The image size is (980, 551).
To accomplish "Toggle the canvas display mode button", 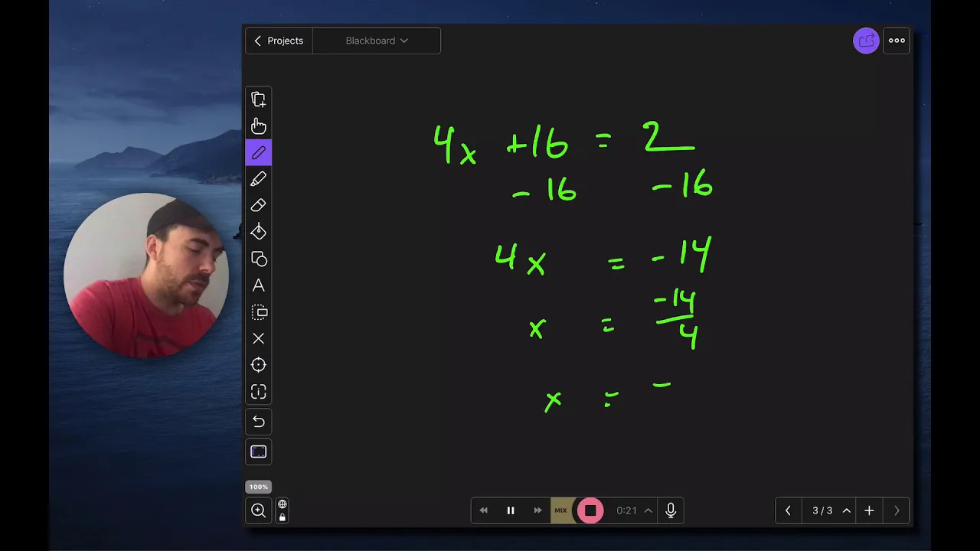I will pos(258,452).
